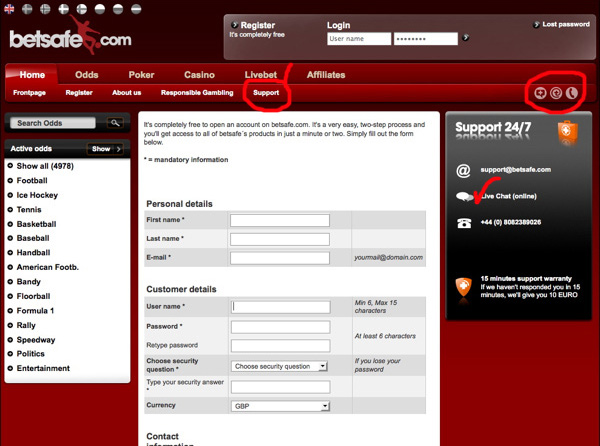Click the First name input field
This screenshot has height=446, width=600.
pos(280,220)
